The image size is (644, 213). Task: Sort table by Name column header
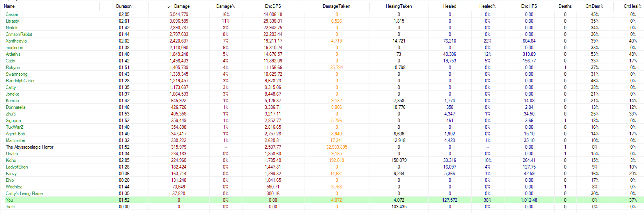tap(9, 6)
